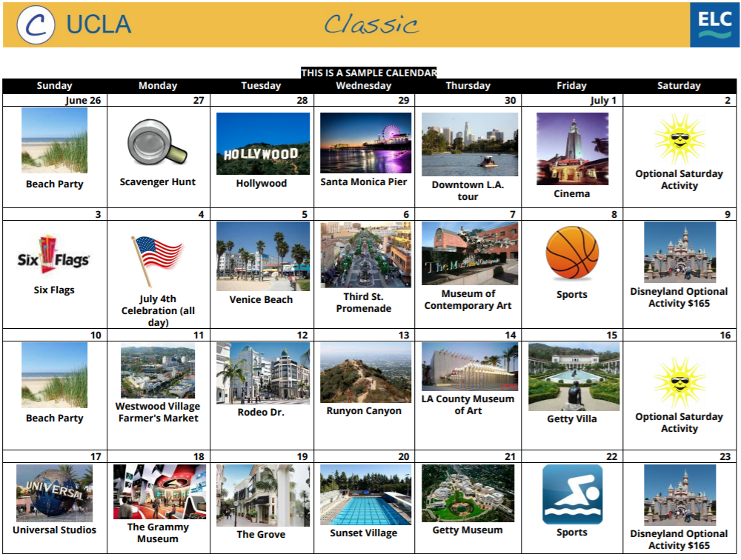Click the "Getty Museum" label
This screenshot has height=560, width=741.
tap(468, 530)
